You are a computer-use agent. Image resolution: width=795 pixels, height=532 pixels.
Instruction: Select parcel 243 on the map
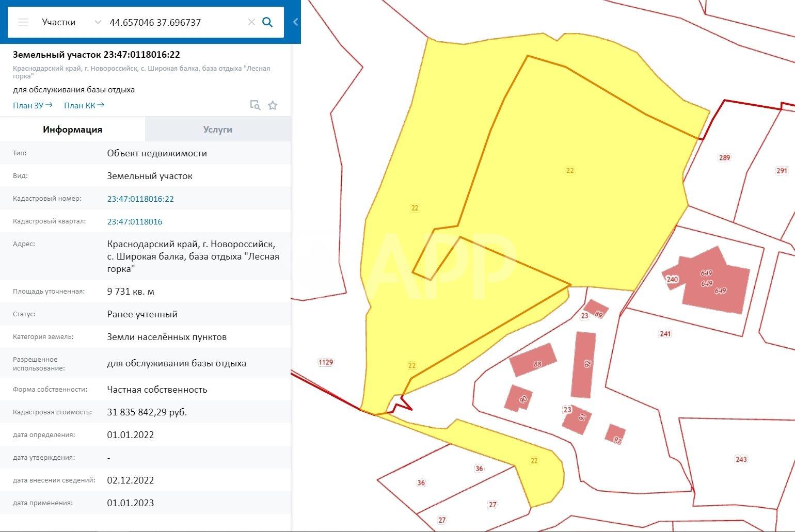[x=741, y=459]
